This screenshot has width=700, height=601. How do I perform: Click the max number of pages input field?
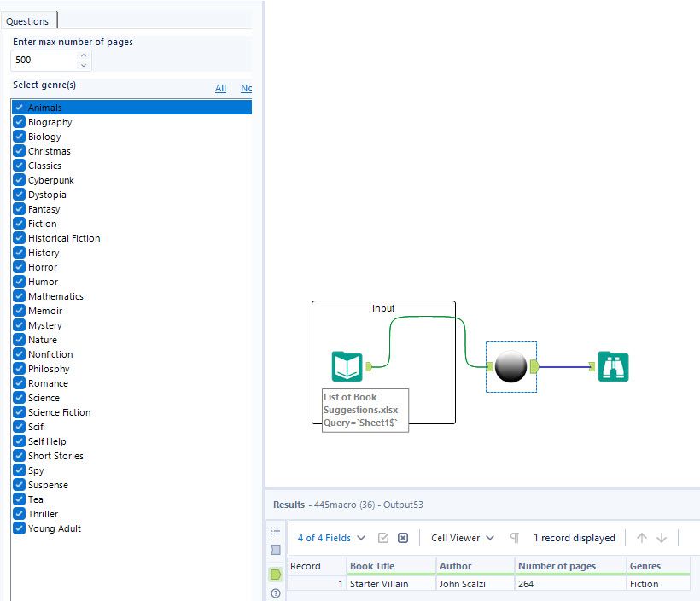point(44,60)
